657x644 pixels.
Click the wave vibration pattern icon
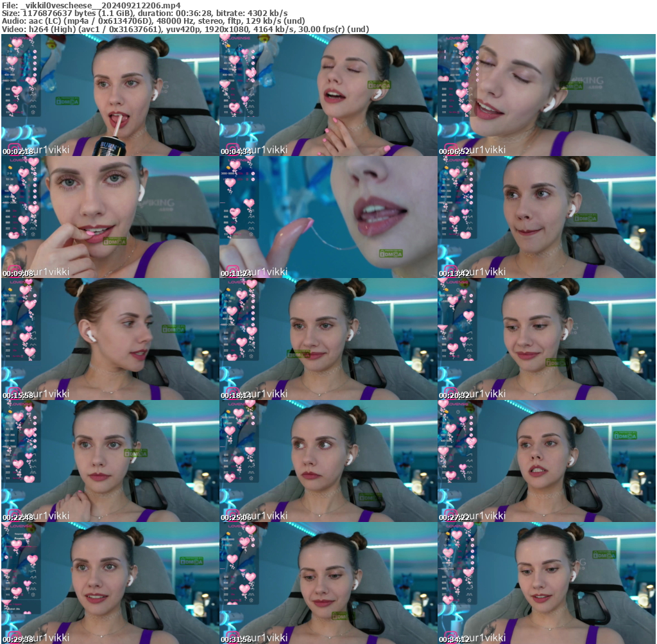(x=32, y=100)
